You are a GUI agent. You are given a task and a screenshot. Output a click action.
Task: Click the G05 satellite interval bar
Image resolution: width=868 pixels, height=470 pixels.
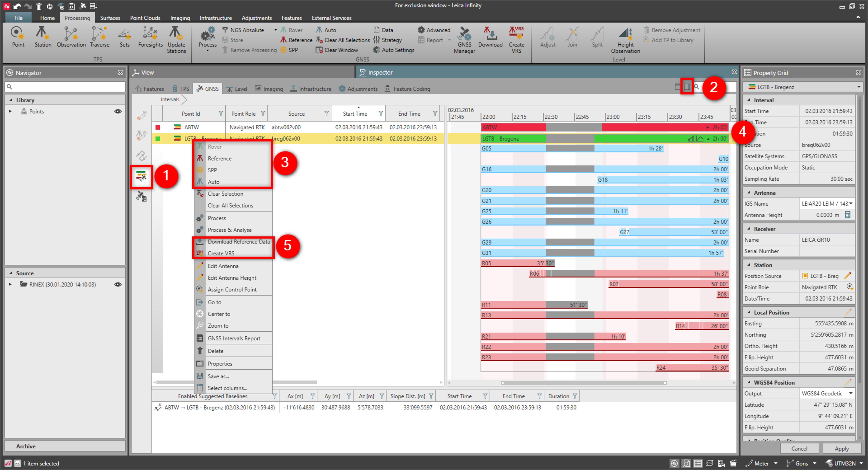(x=572, y=149)
